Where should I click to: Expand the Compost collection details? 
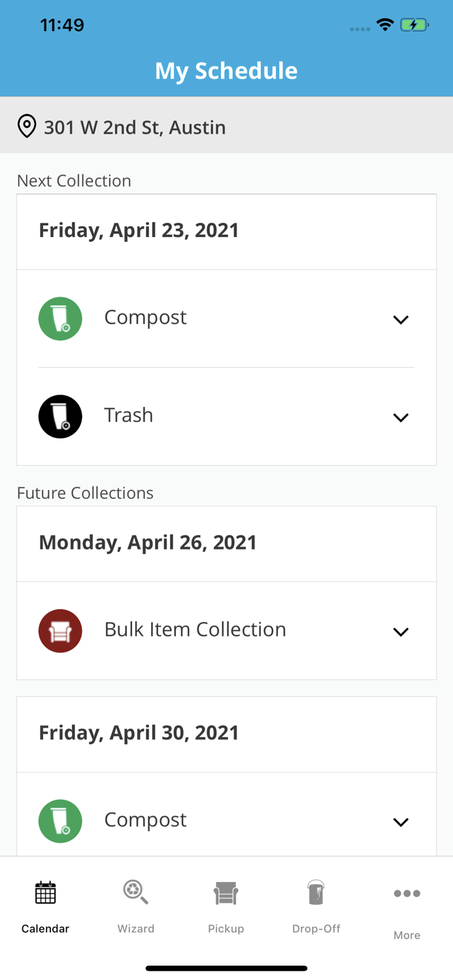pos(401,319)
